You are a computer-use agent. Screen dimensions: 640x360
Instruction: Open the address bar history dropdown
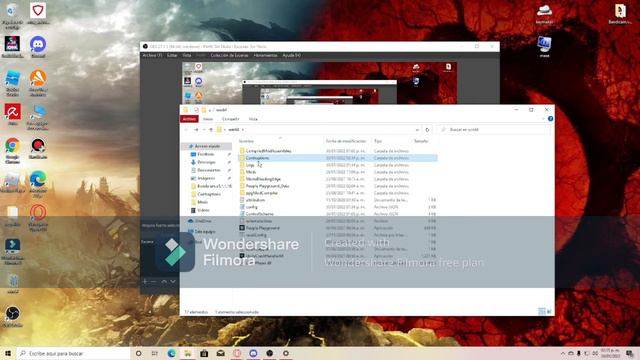(x=417, y=129)
